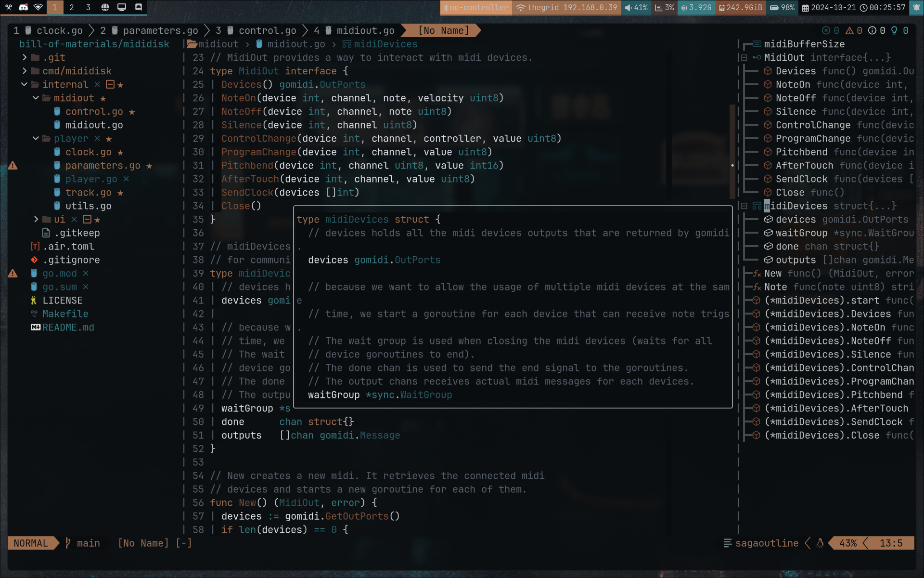Expand the ui folder
The image size is (924, 578).
[36, 219]
